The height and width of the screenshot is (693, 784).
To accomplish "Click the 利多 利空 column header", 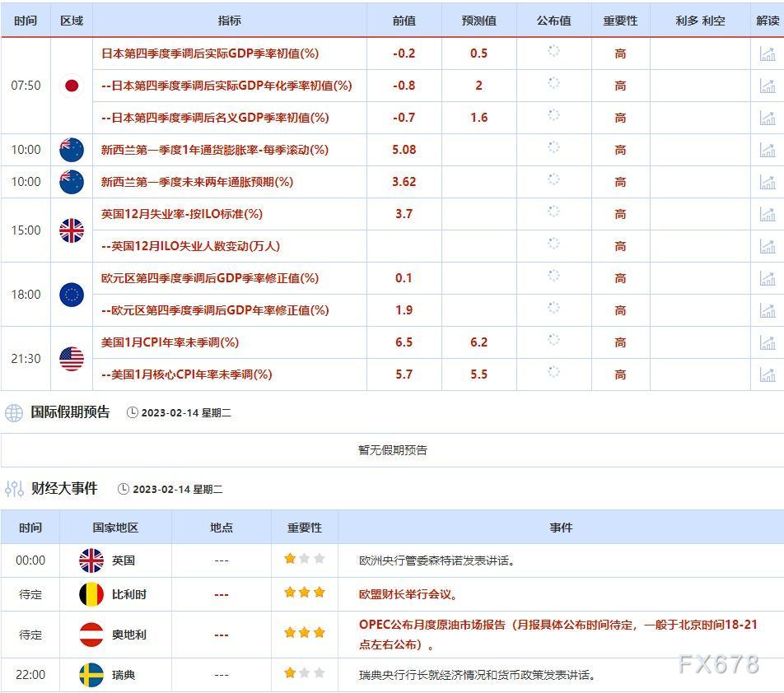I will point(700,21).
